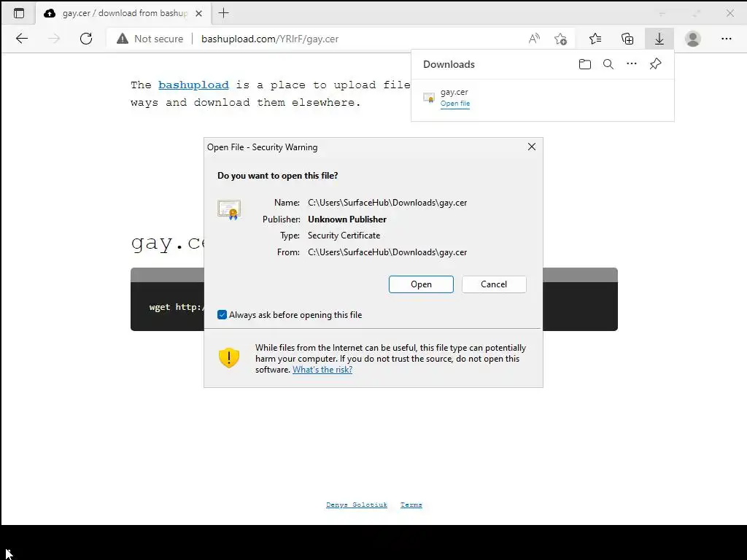747x560 pixels.
Task: Pin the Downloads panel
Action: 656,64
